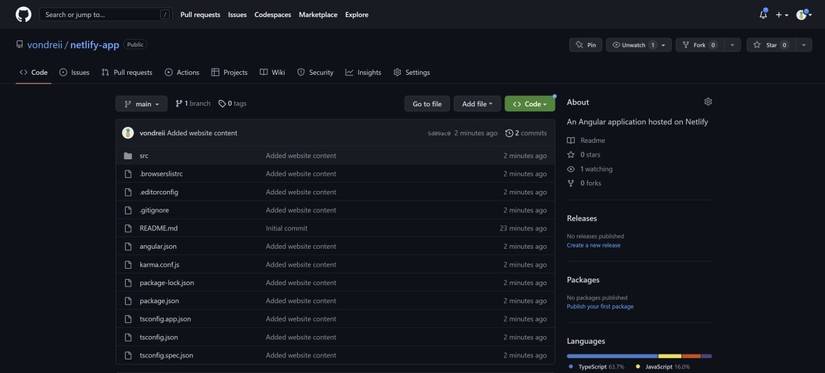Open the commit author avatar
Image resolution: width=825 pixels, height=373 pixels.
(128, 133)
